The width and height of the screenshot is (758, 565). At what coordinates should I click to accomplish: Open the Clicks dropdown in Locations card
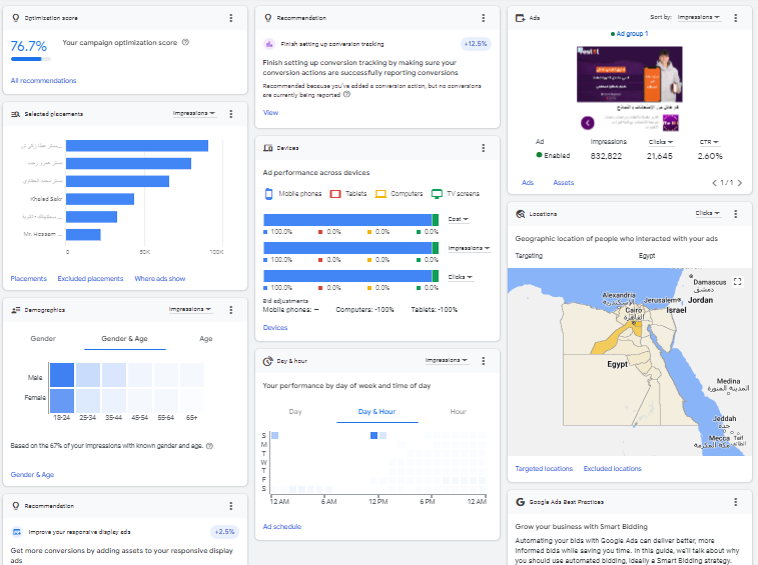[x=708, y=213]
